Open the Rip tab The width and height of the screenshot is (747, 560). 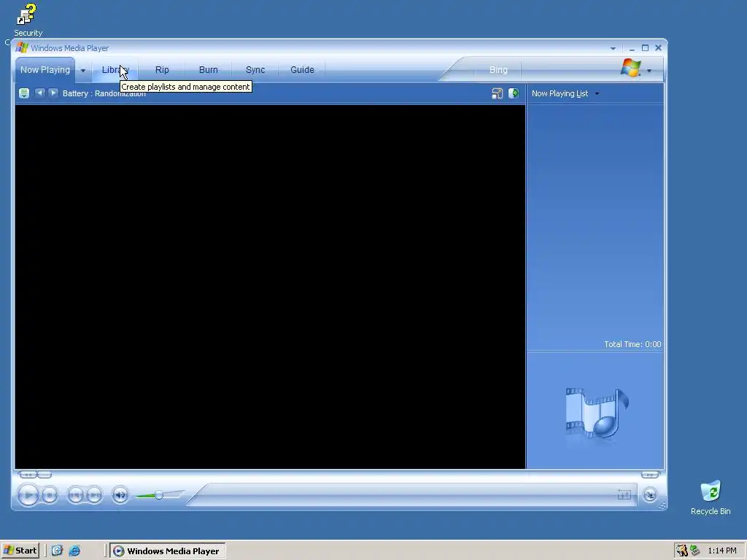[x=162, y=69]
